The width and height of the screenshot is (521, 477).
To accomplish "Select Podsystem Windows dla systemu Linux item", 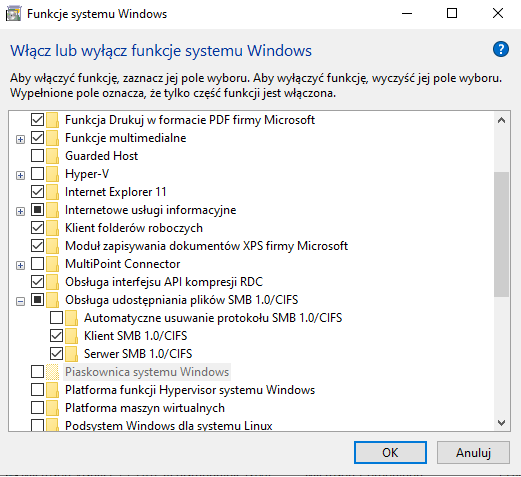I will (169, 425).
